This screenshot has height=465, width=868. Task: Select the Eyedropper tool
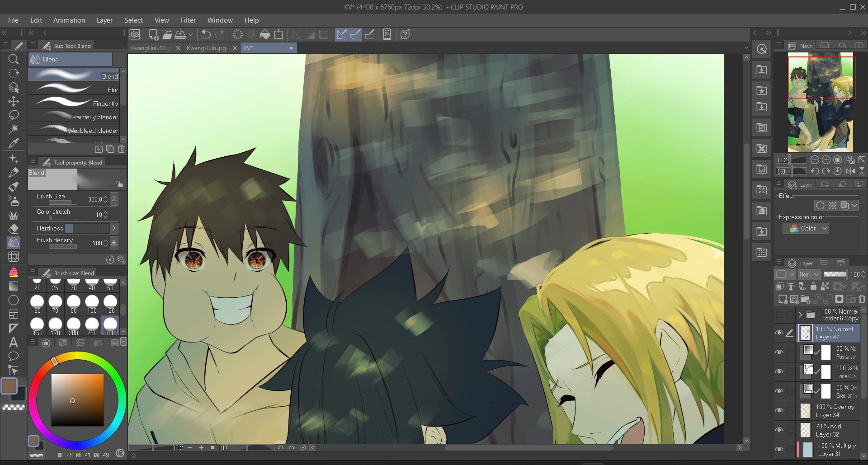click(14, 144)
